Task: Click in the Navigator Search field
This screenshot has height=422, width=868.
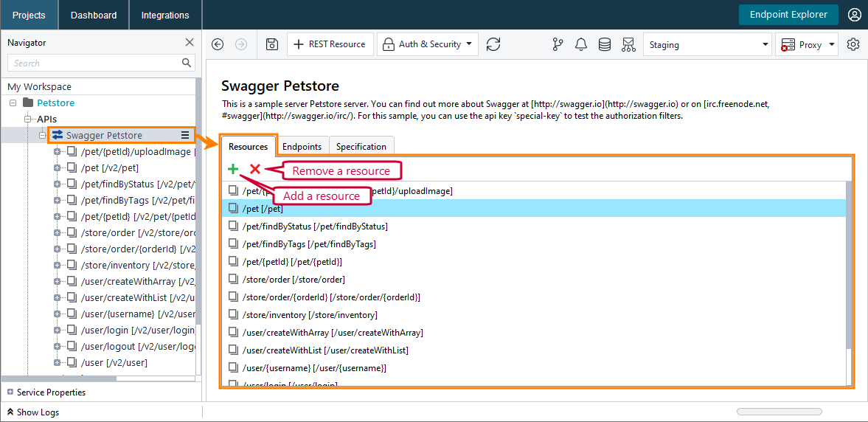Action: point(101,63)
